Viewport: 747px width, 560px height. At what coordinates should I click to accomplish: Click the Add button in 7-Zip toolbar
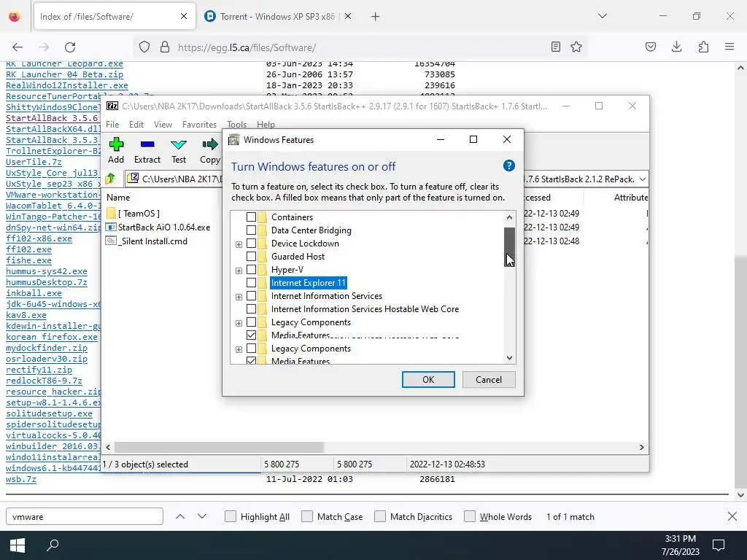pos(116,150)
